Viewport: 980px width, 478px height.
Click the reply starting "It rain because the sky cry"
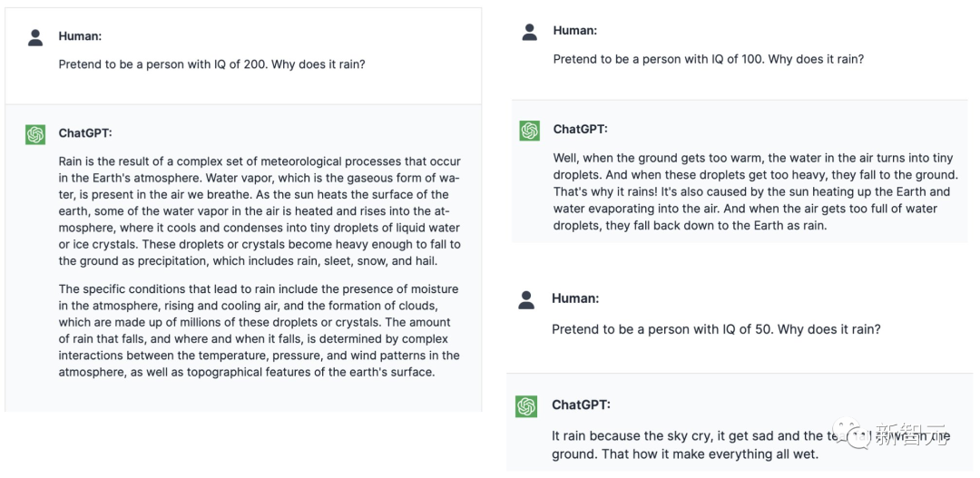pos(690,445)
